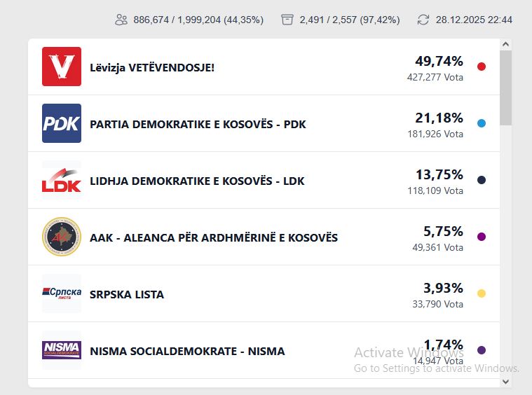Screen dimensions: 532x395
Task: Open the Lëvizja VETËVENDOSJE! party name
Action: tap(152, 67)
